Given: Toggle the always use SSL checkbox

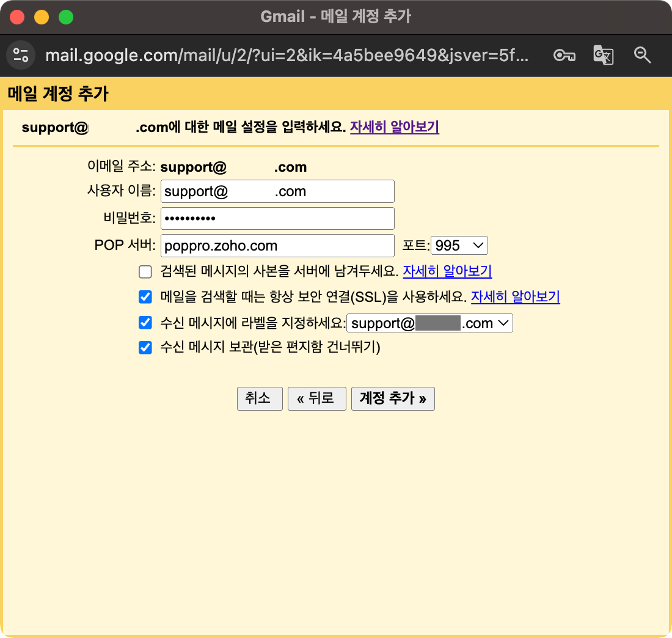Looking at the screenshot, I should 145,297.
